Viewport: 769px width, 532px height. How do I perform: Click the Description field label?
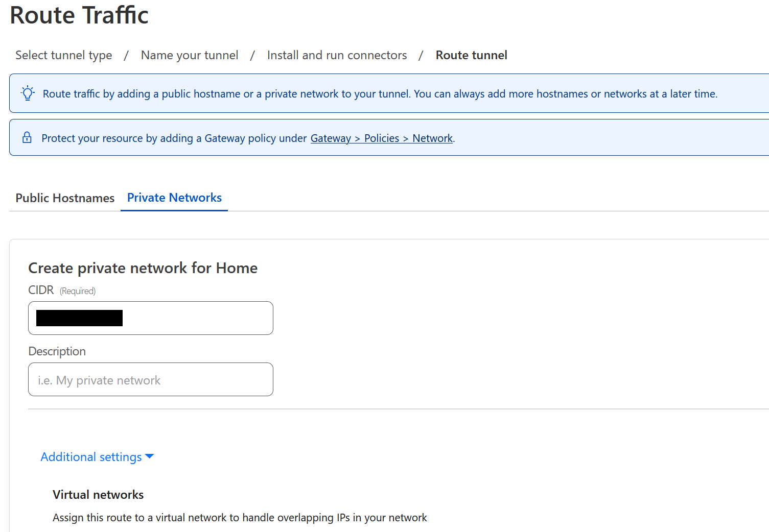57,351
